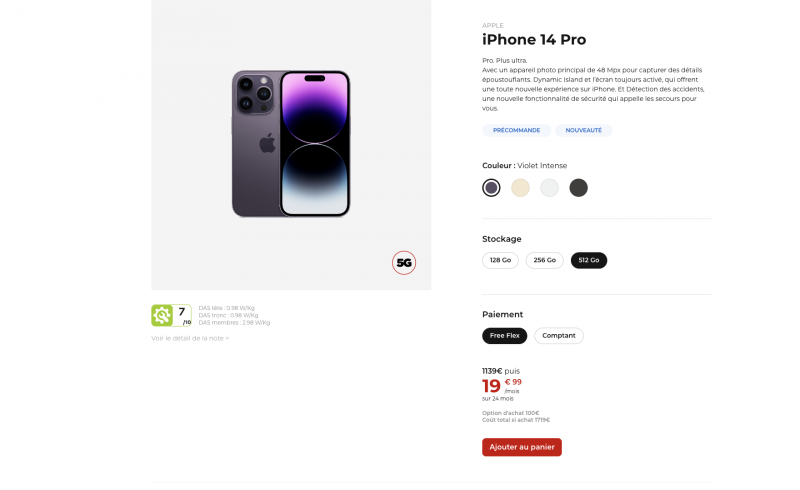Viewport: 800px width, 490px height.
Task: Select the 512 Go storage option
Action: (x=589, y=260)
